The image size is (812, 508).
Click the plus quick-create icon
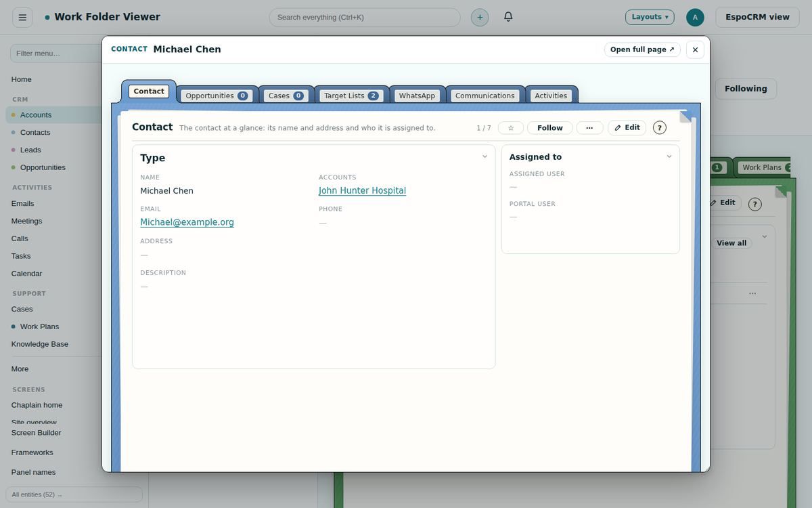(480, 17)
